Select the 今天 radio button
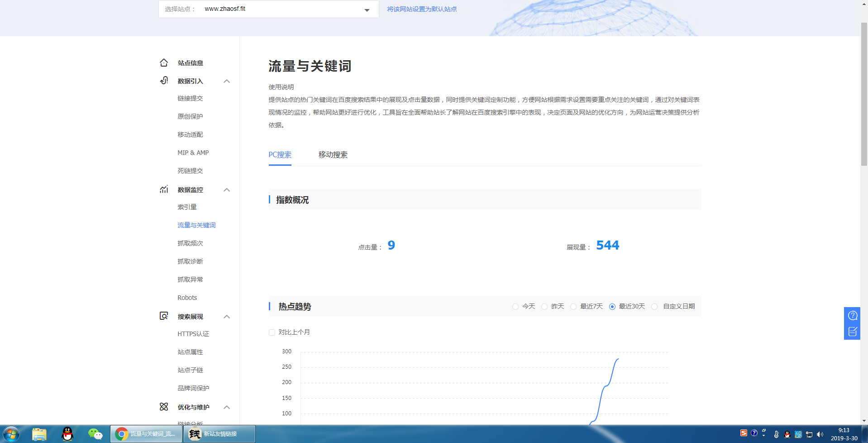868x443 pixels. (x=515, y=307)
